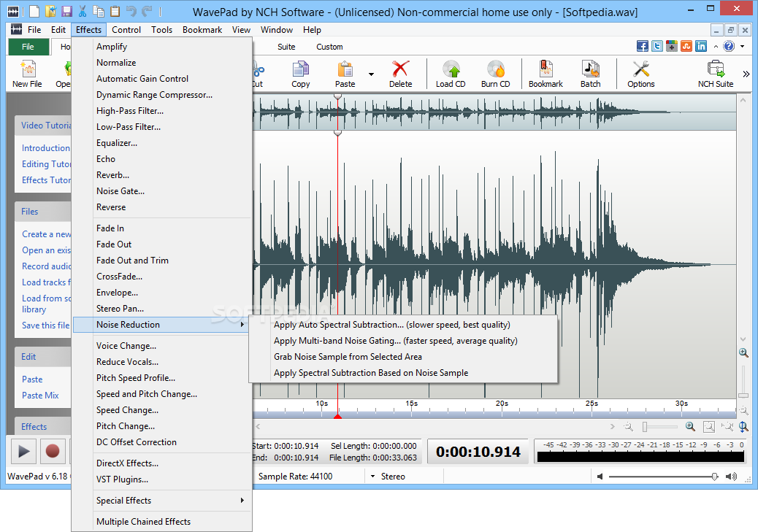The height and width of the screenshot is (532, 758).
Task: Click the undo arrow in title bar
Action: [131, 11]
